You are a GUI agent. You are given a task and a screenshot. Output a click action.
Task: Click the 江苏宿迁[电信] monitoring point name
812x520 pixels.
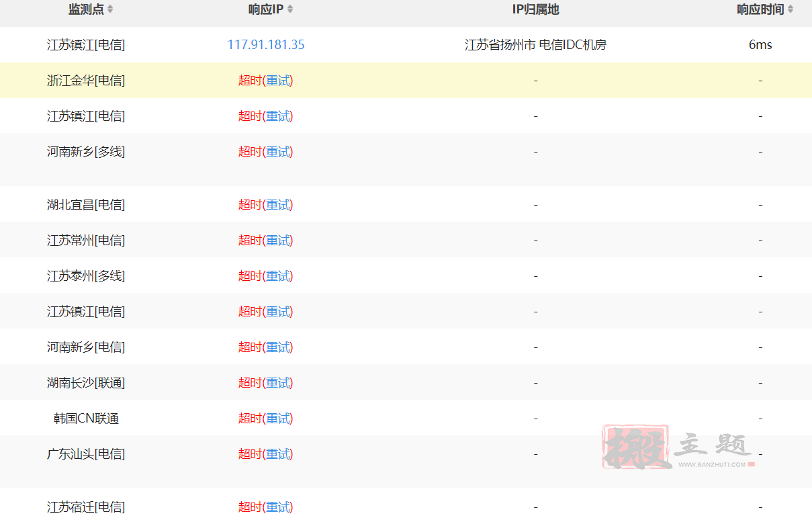pos(86,507)
